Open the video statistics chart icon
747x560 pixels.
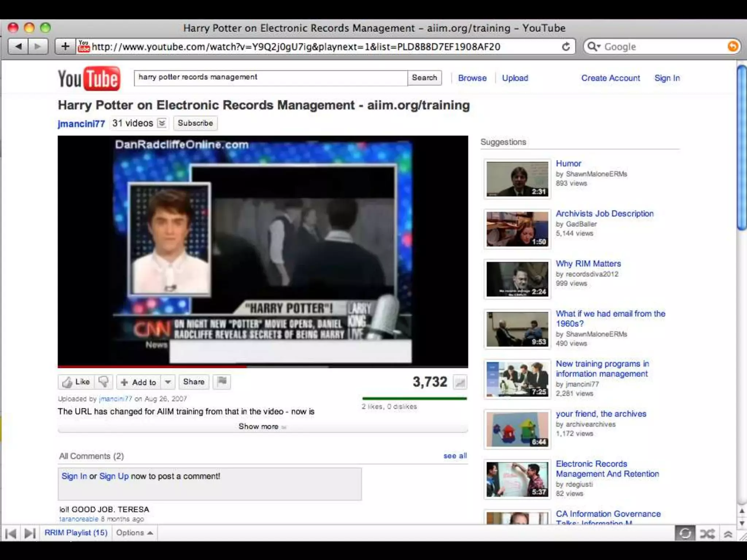pos(460,382)
